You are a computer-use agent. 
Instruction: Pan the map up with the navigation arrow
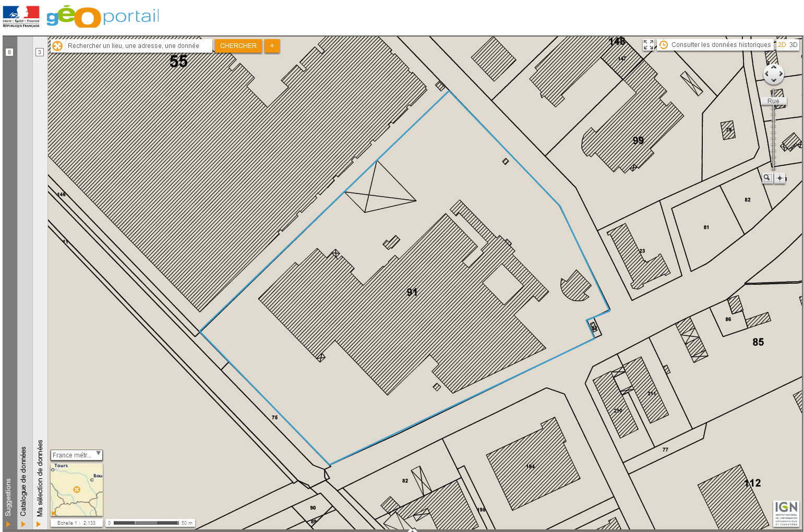pos(773,67)
